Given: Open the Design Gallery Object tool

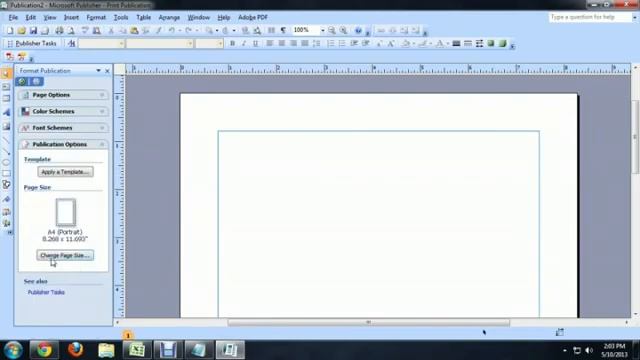Looking at the screenshot, I should point(6,212).
